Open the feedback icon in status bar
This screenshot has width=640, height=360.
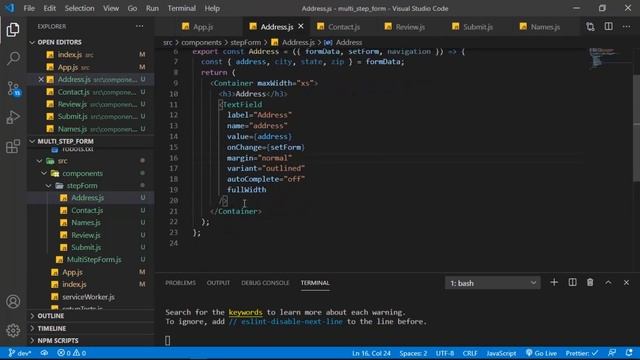point(612,353)
